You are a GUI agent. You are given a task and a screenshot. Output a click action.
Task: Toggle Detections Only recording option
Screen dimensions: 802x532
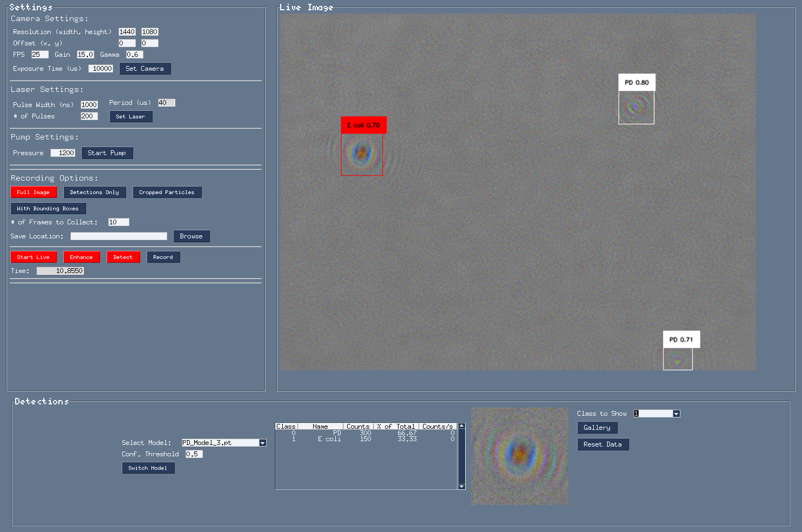point(94,192)
